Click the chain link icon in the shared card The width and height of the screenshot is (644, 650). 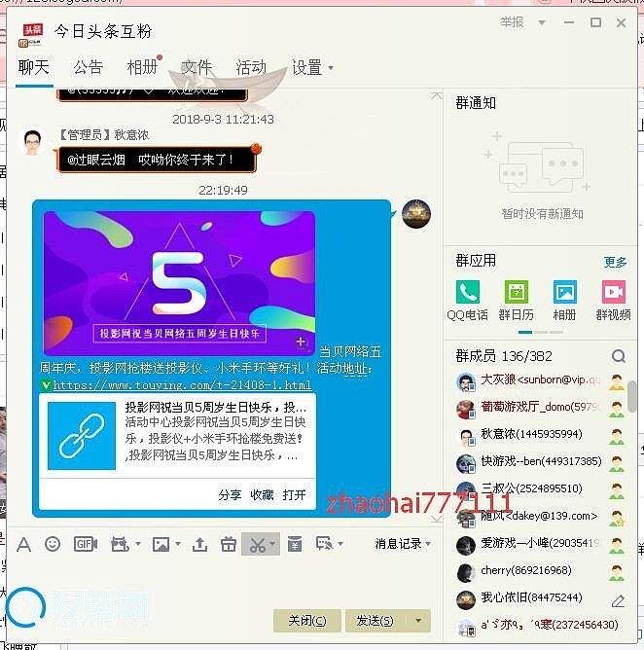pyautogui.click(x=82, y=436)
